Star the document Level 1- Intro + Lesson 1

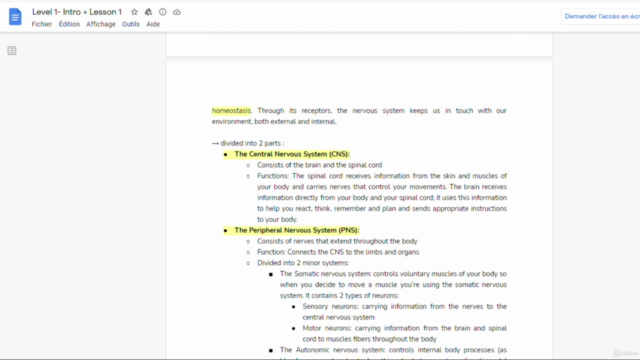point(134,12)
